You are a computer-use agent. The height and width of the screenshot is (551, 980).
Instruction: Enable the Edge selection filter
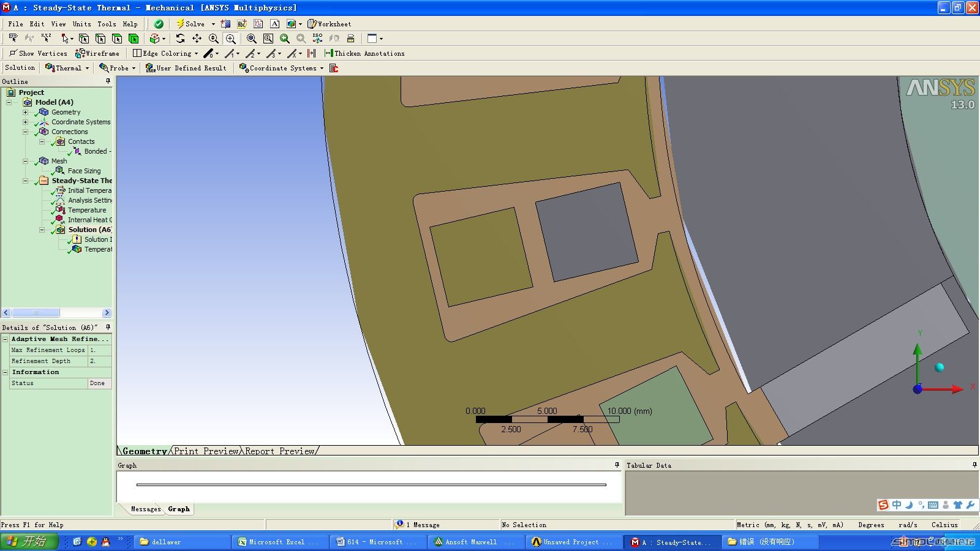pyautogui.click(x=100, y=38)
